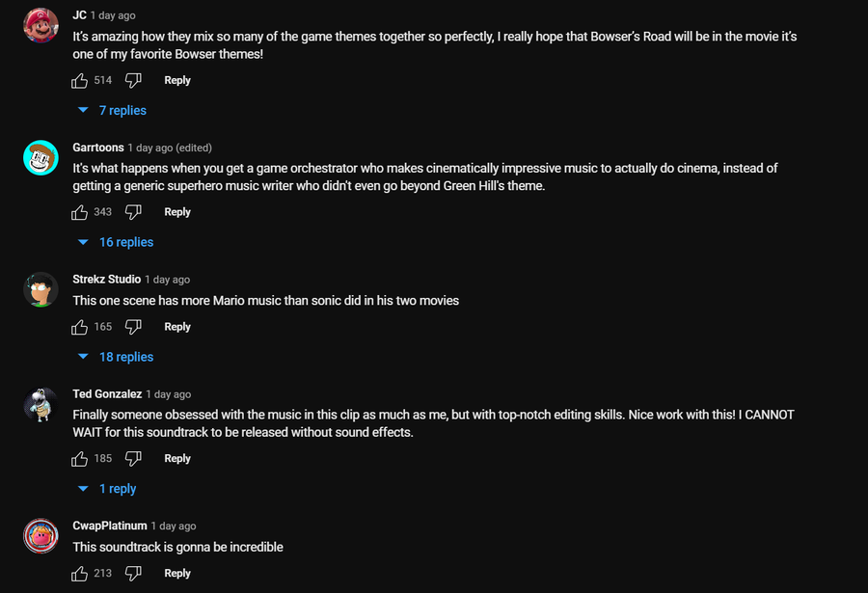Open Garrtoons' channel via username
868x593 pixels.
pyautogui.click(x=98, y=148)
